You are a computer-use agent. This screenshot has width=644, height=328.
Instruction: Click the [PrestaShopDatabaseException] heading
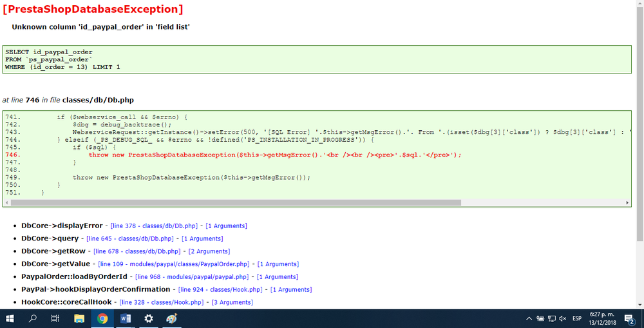(93, 9)
